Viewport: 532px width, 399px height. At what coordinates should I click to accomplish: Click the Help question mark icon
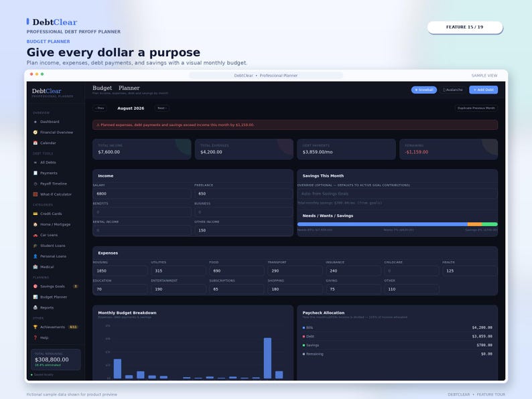(x=36, y=337)
